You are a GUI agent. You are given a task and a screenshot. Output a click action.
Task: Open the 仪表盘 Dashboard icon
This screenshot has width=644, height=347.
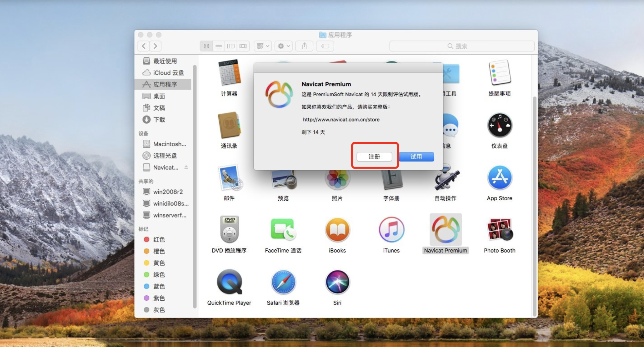[500, 125]
